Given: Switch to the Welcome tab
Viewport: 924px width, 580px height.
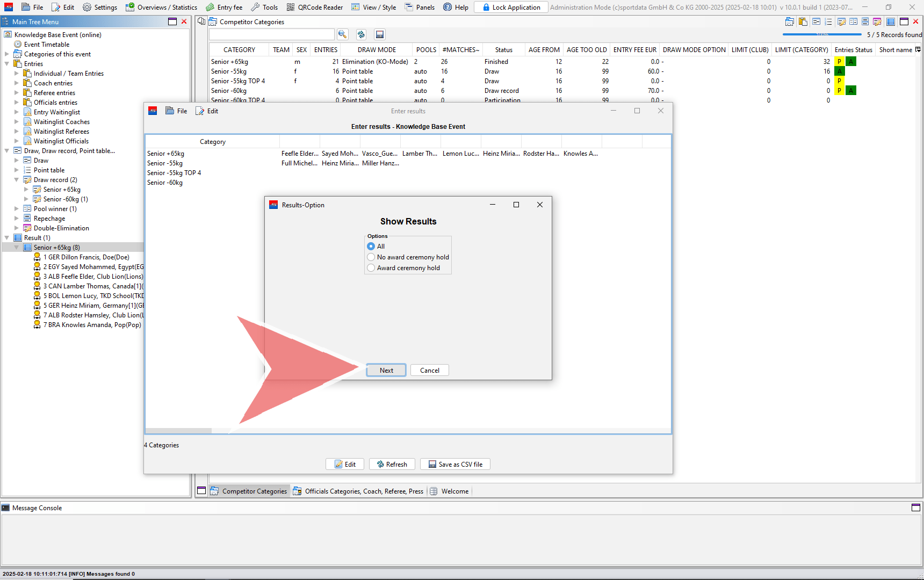Looking at the screenshot, I should coord(454,491).
